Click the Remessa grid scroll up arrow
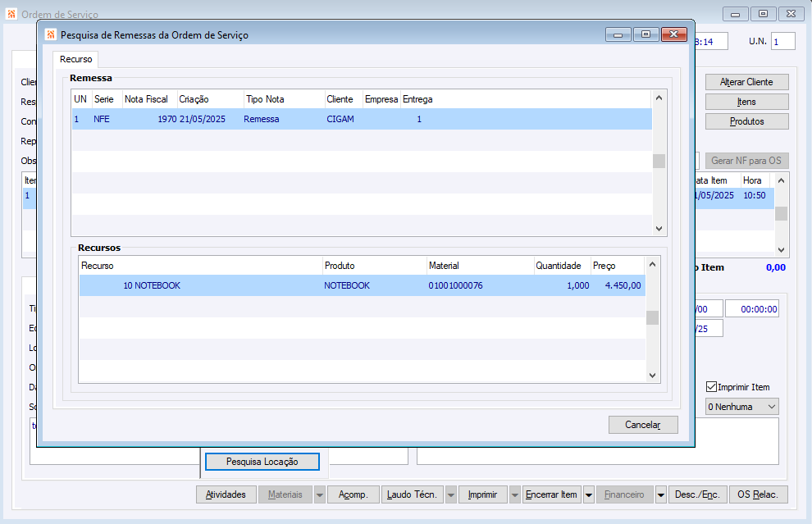Viewport: 812px width, 524px height. pos(659,98)
